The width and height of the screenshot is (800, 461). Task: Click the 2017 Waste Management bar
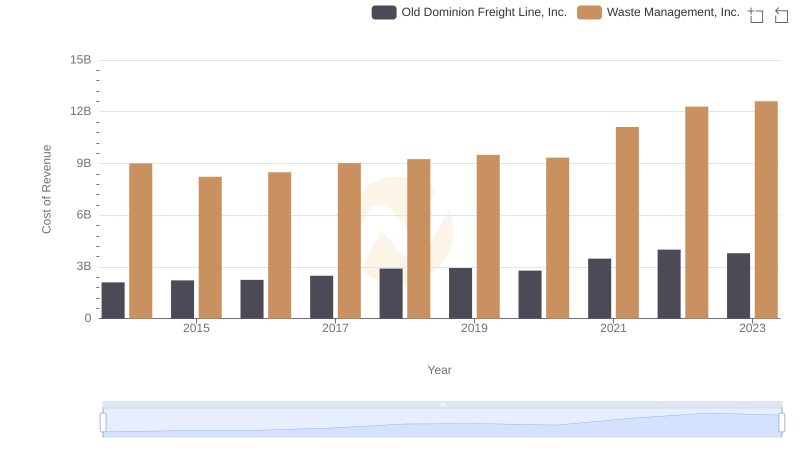(x=349, y=241)
